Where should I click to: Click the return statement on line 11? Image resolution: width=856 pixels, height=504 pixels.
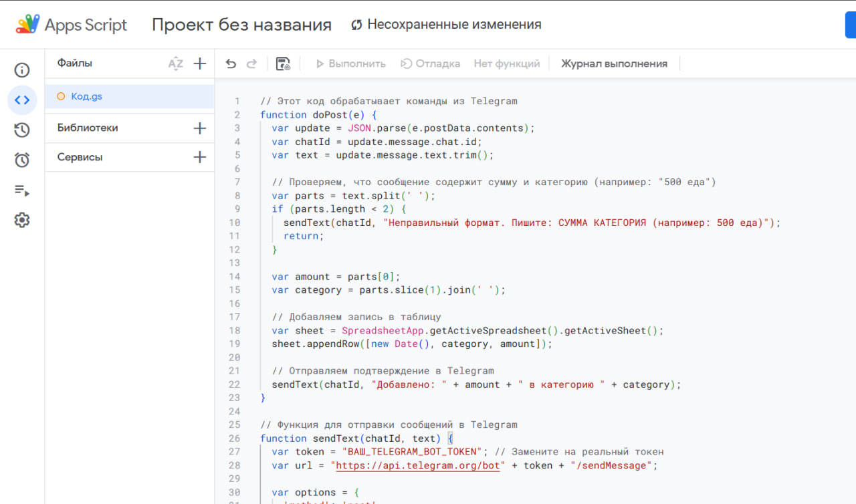point(304,236)
